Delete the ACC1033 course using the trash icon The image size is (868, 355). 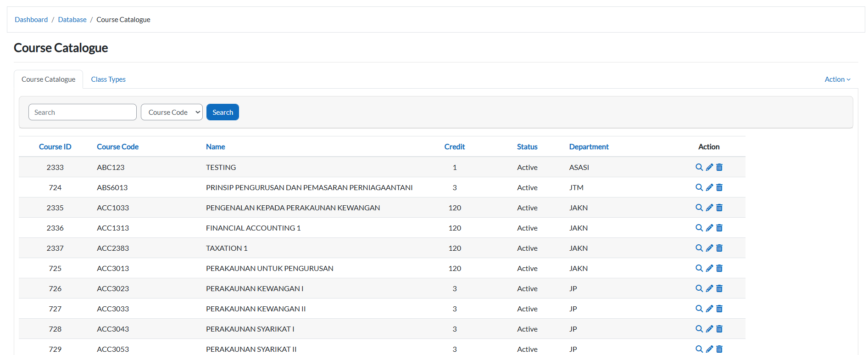click(719, 208)
